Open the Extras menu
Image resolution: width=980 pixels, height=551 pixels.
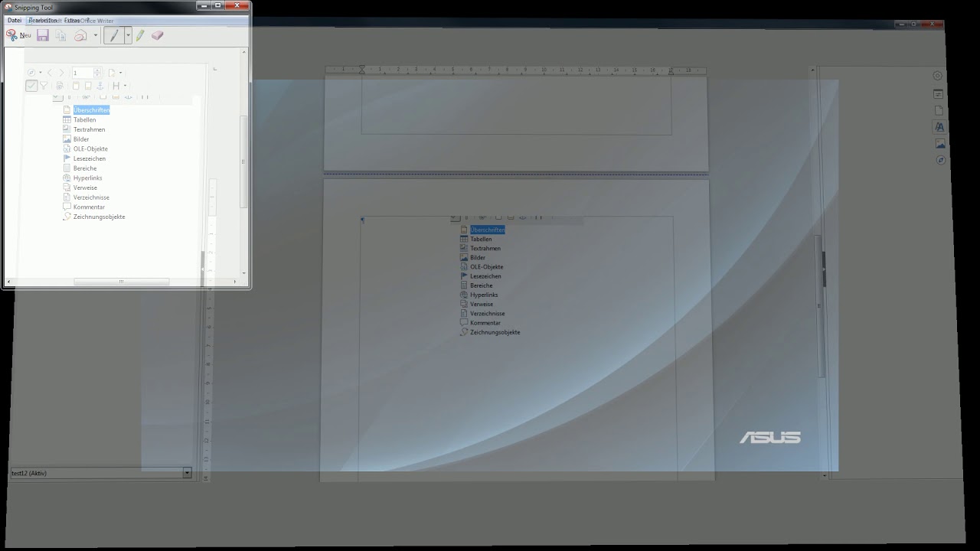coord(72,21)
